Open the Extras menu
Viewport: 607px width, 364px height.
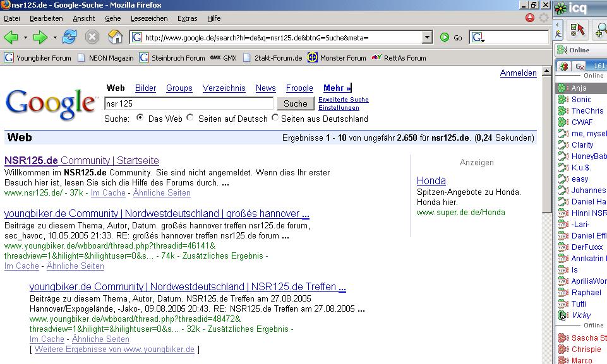click(x=188, y=18)
